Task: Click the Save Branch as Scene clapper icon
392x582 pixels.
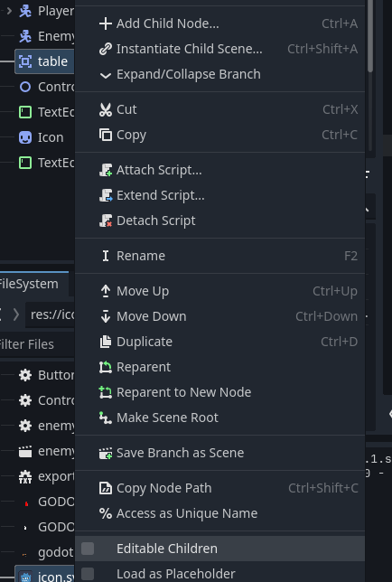Action: [106, 453]
